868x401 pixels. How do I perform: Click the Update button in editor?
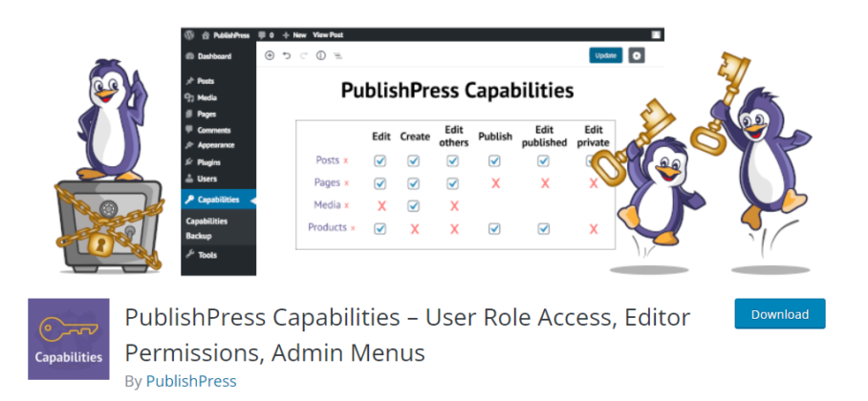[605, 55]
